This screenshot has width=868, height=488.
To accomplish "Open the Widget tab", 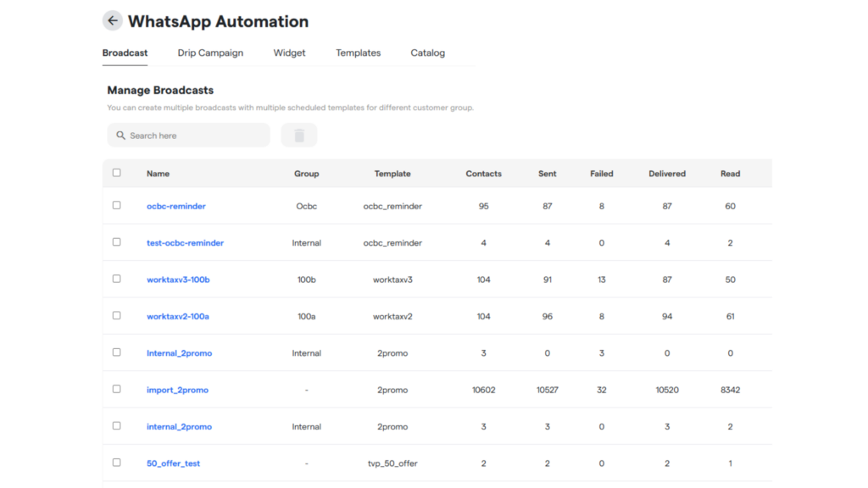I will pos(289,53).
